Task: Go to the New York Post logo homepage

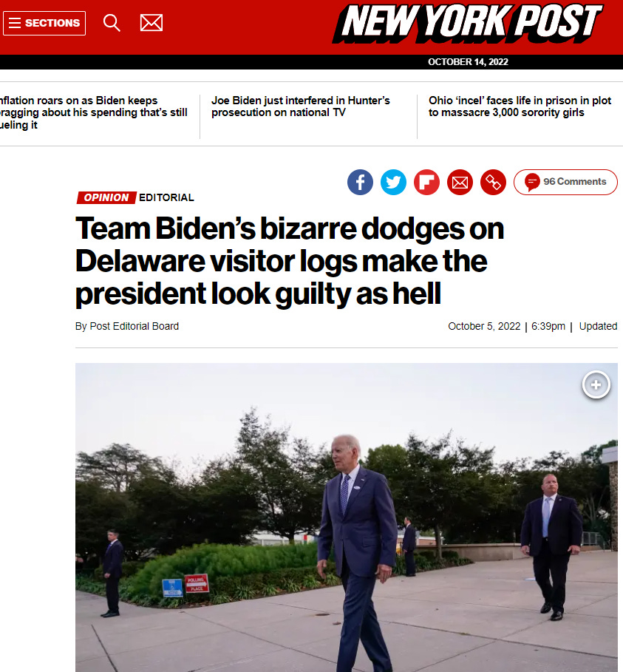Action: [468, 24]
